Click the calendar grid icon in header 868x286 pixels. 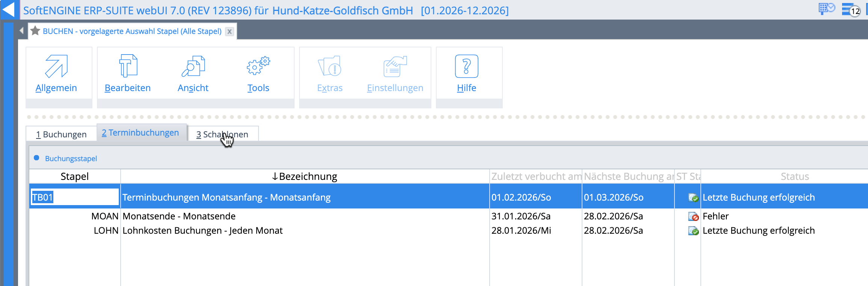click(826, 9)
